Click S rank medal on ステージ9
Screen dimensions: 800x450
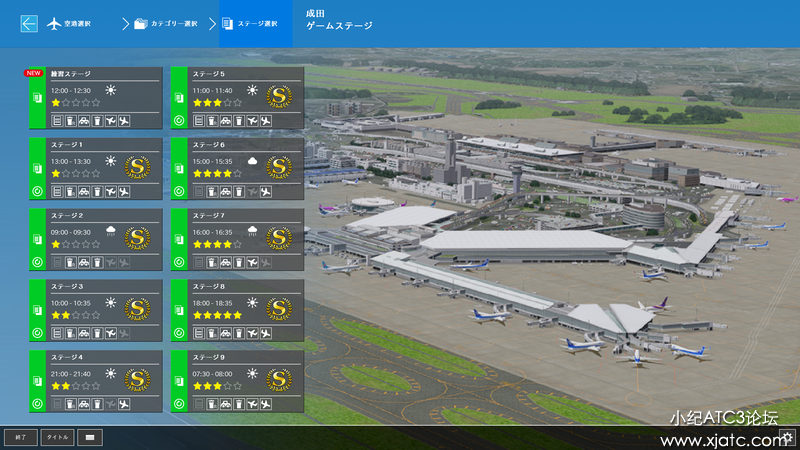point(279,380)
